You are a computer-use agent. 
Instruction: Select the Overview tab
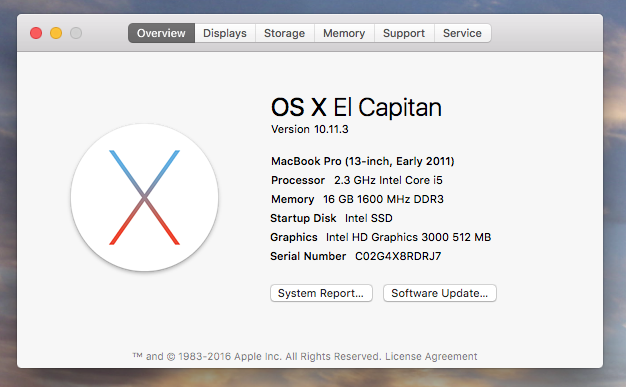coord(161,33)
